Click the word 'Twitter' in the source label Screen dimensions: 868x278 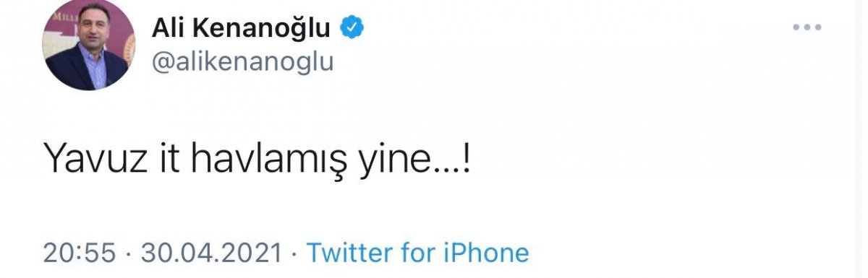pyautogui.click(x=349, y=252)
